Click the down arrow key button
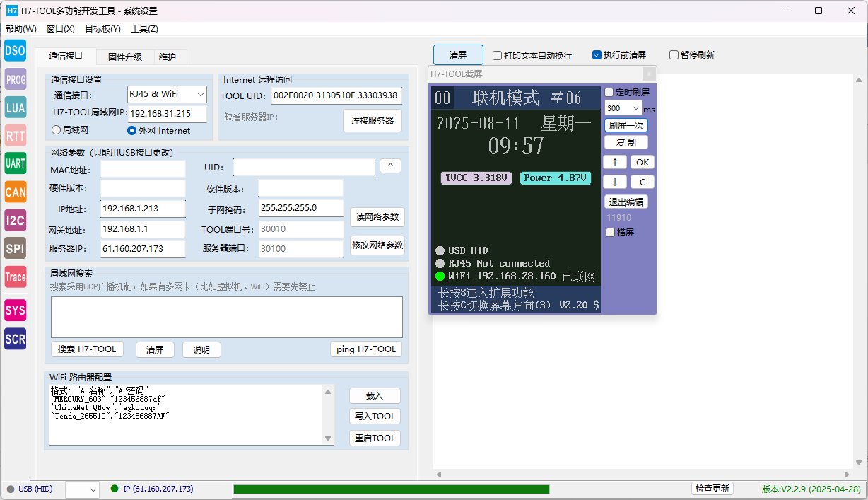This screenshot has width=868, height=500. coord(615,182)
